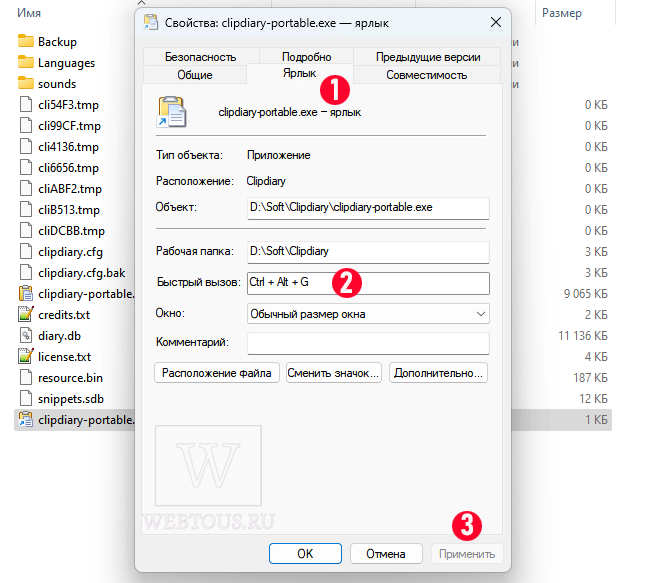Switch to the Подробно tab
Viewport: 664px width, 583px height.
pos(307,57)
